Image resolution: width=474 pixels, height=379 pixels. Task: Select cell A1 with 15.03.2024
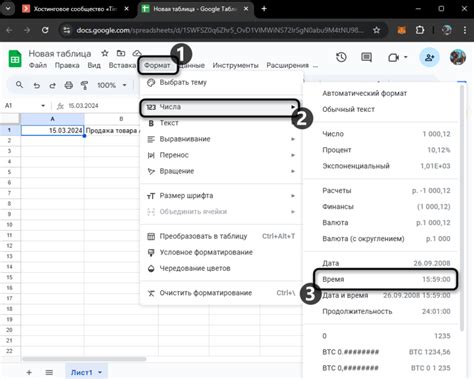pos(52,130)
